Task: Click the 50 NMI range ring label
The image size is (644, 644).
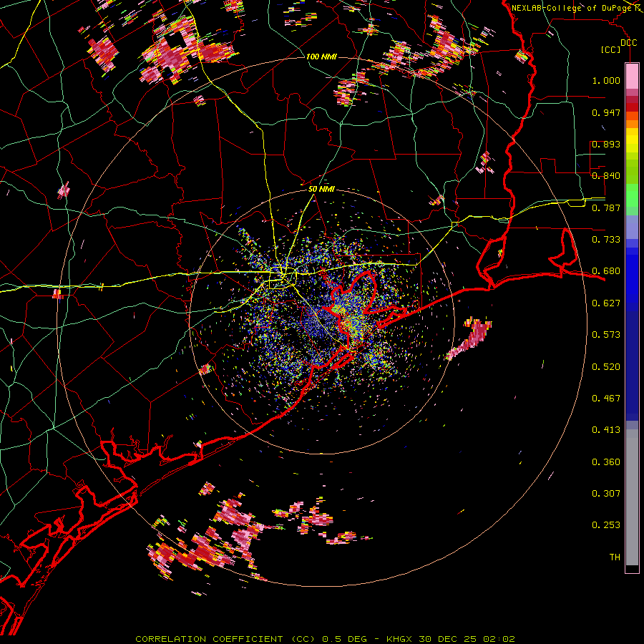Action: tap(321, 190)
